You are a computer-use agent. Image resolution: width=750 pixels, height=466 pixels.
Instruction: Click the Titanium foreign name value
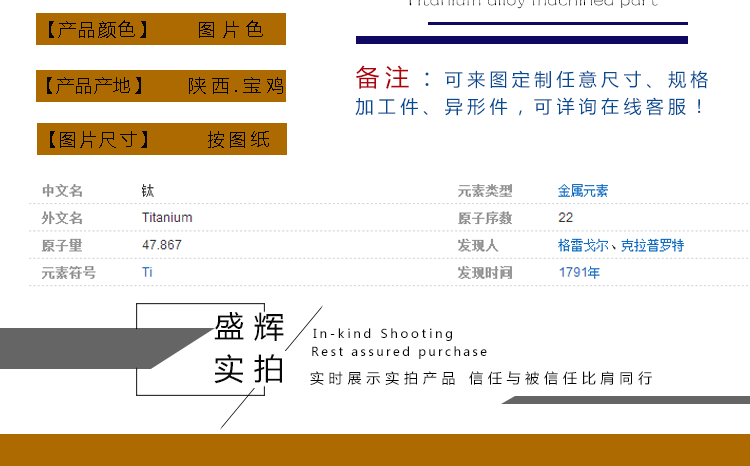coord(167,218)
